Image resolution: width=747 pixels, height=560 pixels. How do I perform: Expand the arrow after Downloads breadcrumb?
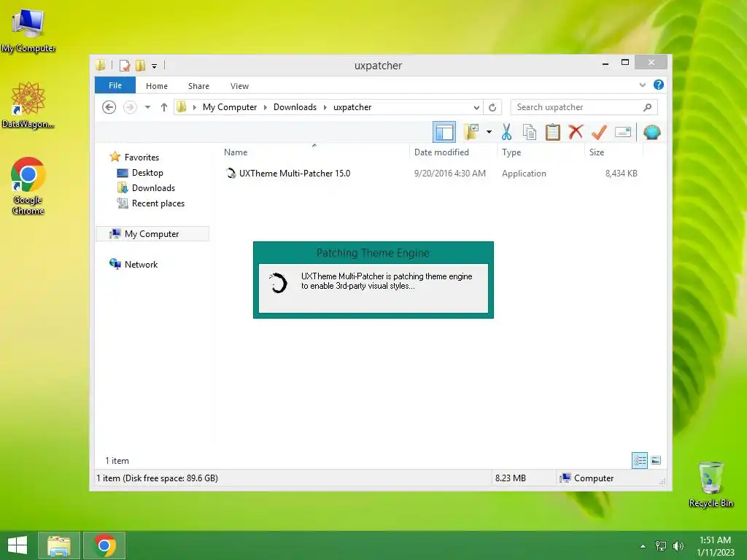(x=325, y=107)
